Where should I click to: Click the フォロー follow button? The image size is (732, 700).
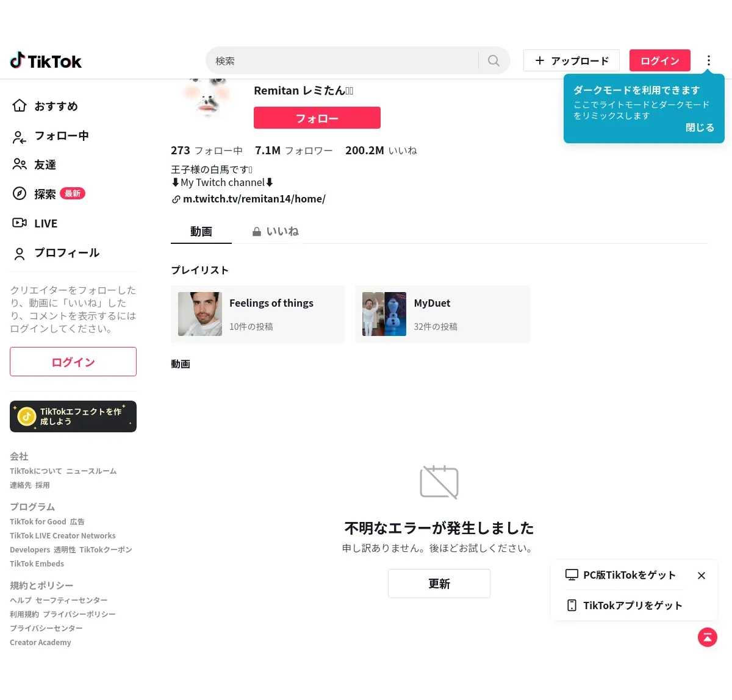(x=317, y=118)
